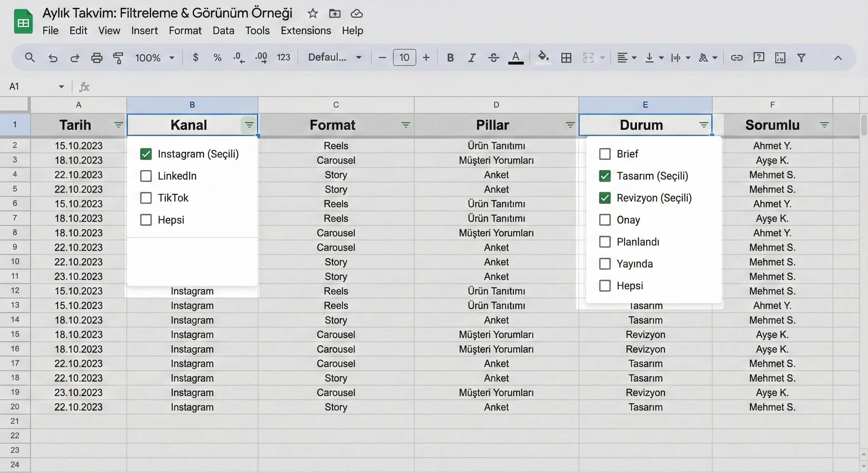This screenshot has width=868, height=473.
Task: Click the insert chart icon
Action: click(x=780, y=58)
